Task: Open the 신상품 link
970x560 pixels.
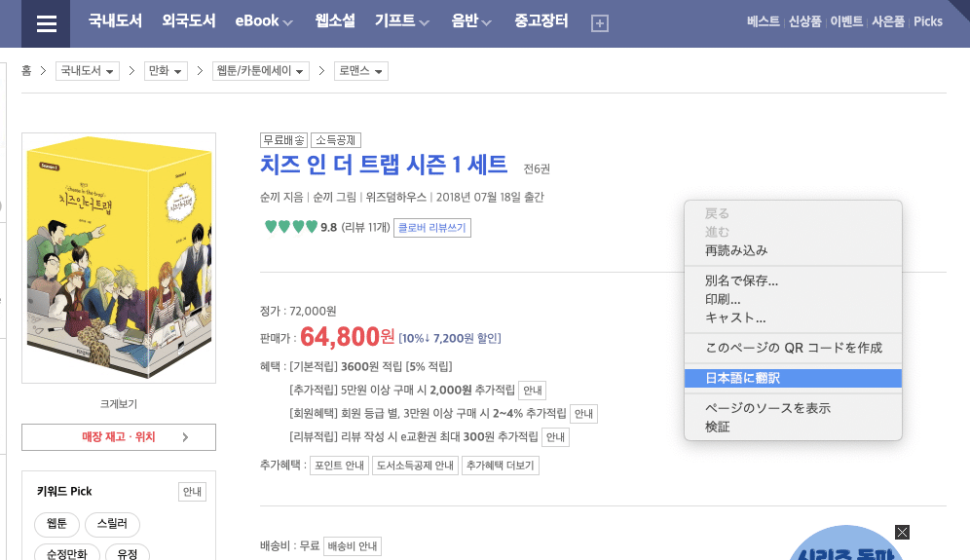Action: 804,21
